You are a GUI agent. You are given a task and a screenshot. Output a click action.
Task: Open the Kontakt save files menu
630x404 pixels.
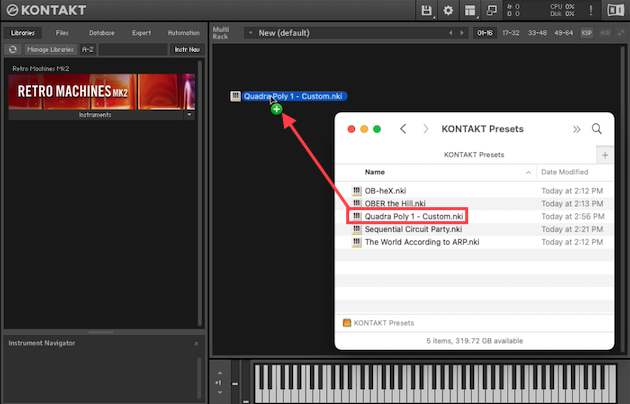pos(426,10)
